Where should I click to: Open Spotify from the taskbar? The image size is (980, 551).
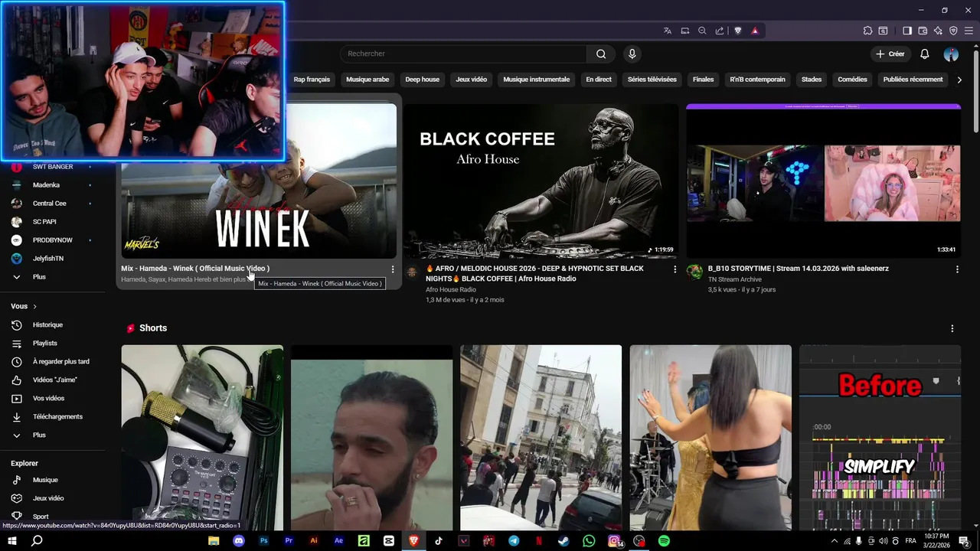664,540
